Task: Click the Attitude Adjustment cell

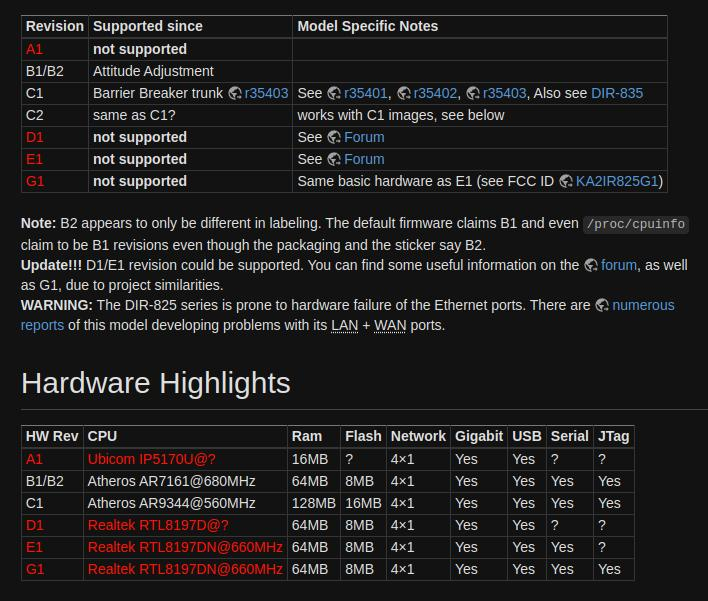Action: coord(191,71)
